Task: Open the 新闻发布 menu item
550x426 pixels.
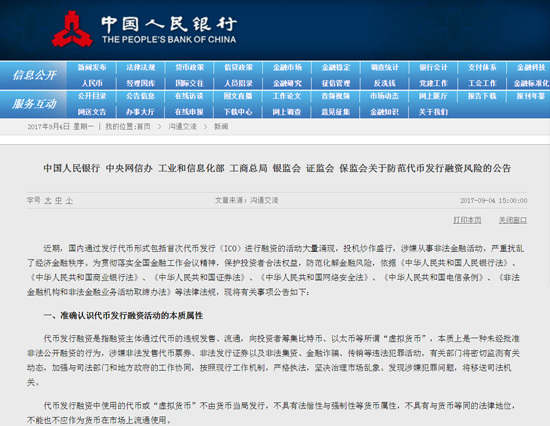Action: (x=92, y=67)
